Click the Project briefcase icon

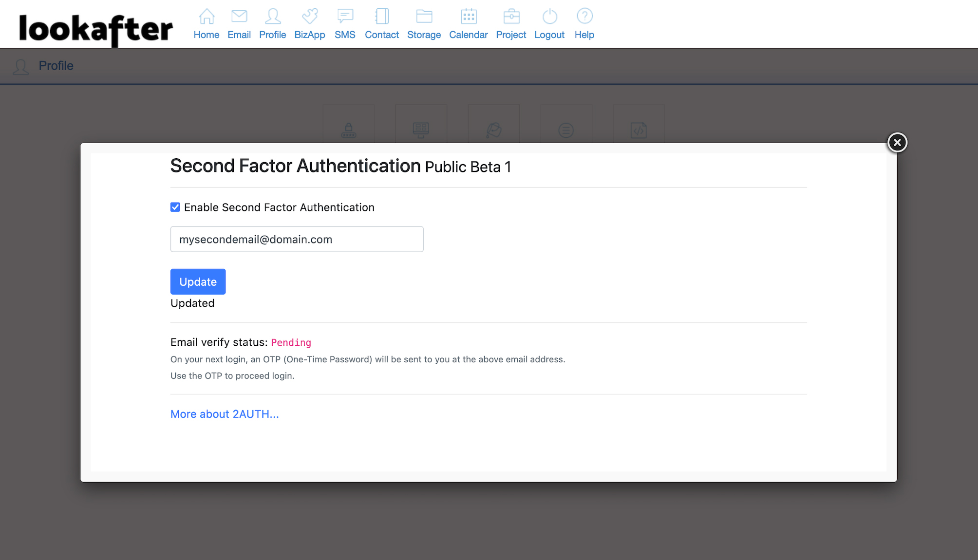[x=511, y=17]
